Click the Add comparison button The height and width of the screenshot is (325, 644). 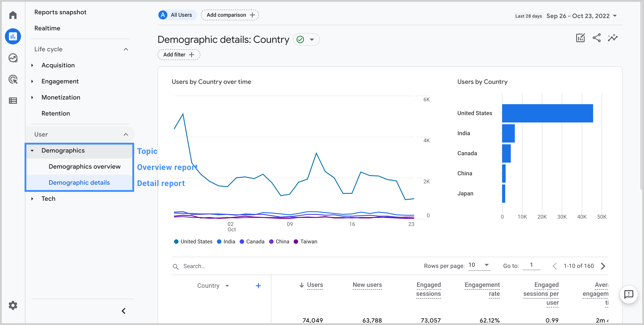[230, 15]
